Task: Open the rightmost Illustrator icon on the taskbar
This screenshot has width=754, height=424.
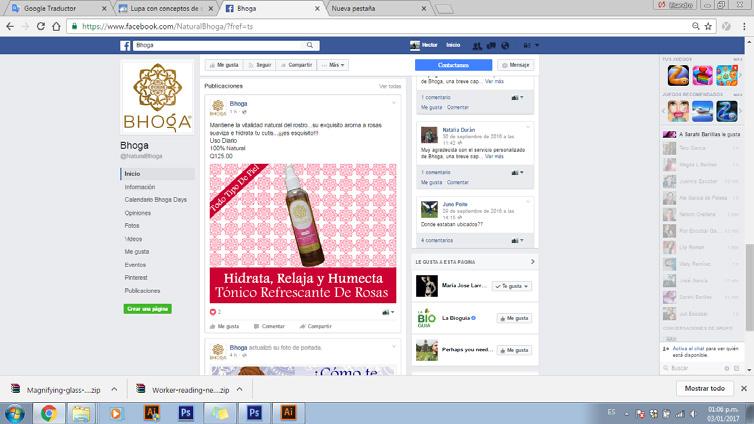Action: point(288,413)
